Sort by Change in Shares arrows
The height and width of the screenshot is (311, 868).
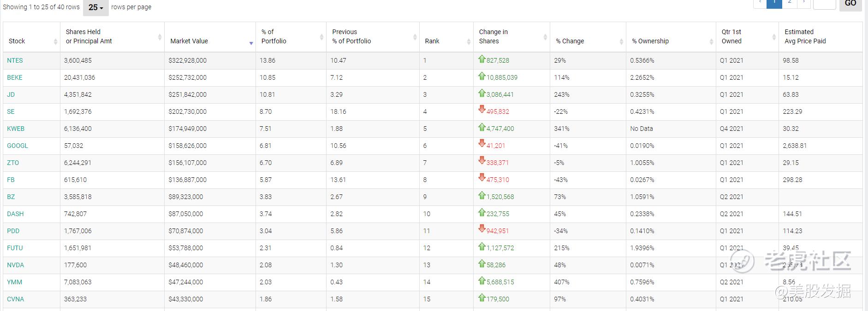(x=545, y=37)
